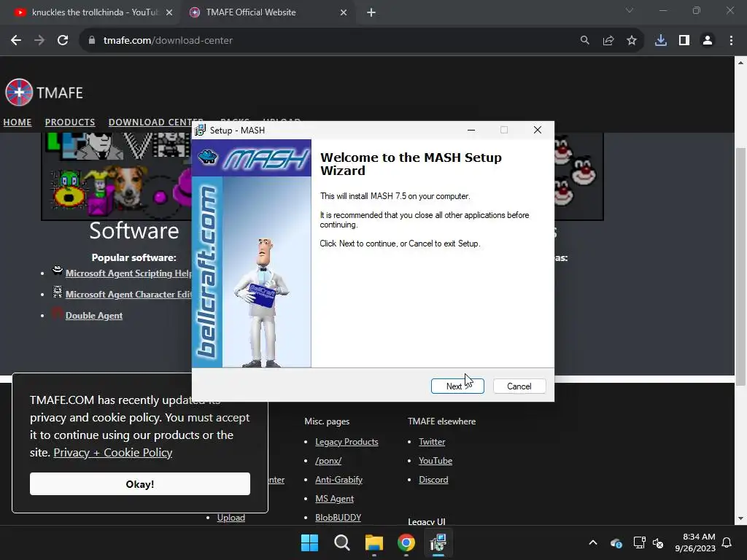Screen dimensions: 747x560
Task: Open Microsoft Agent Character Editor link
Action: click(x=128, y=295)
